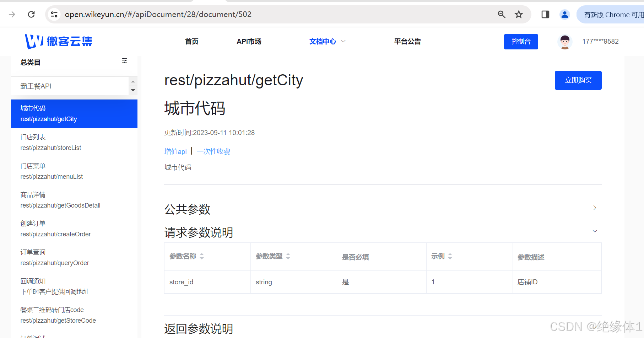Screen dimensions: 644x338
Task: Open 创建订单 rest/pizzahut/createOrder document
Action: 74,229
